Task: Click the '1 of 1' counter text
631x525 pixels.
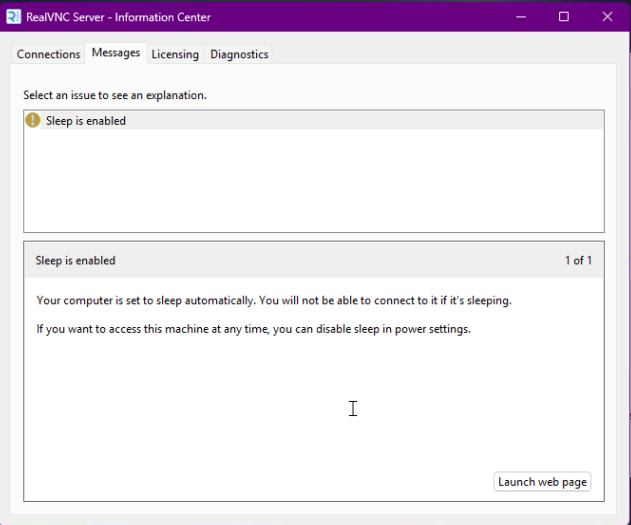Action: pyautogui.click(x=578, y=260)
